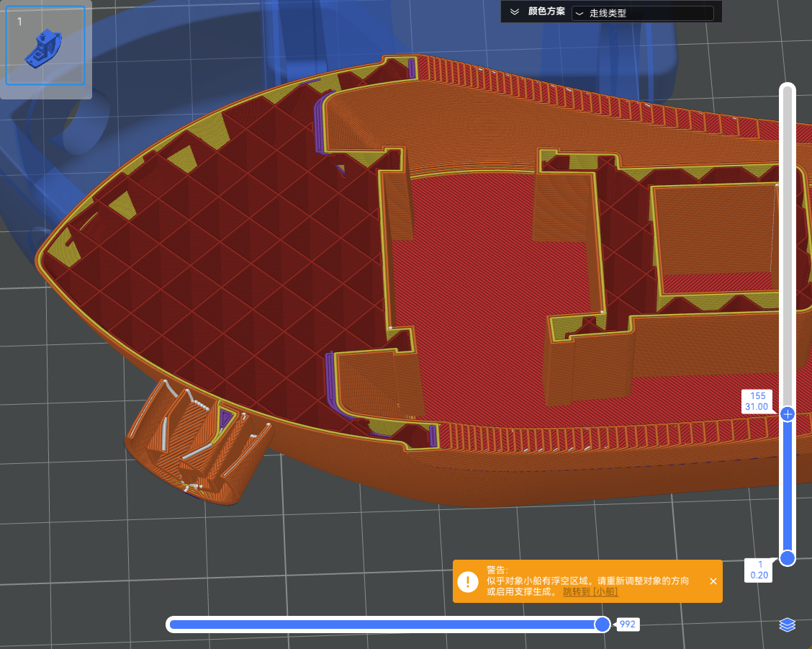Click the 颜色方案 label in legend header
The image size is (812, 649).
(x=546, y=12)
